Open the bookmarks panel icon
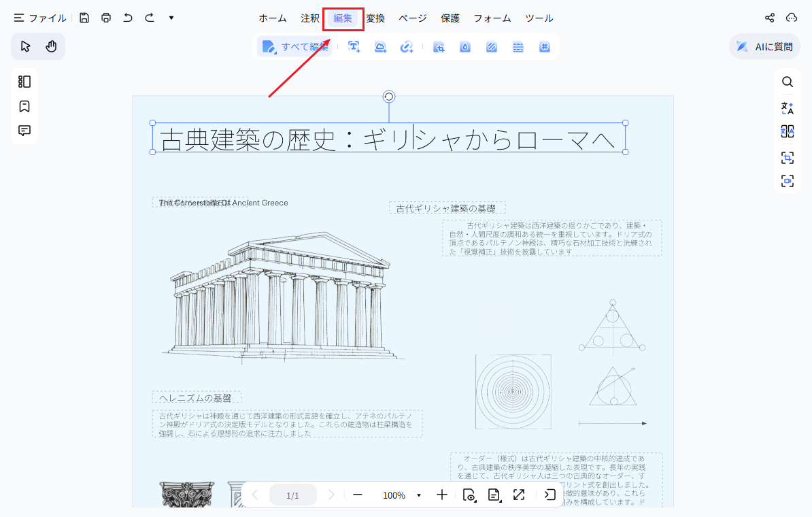Viewport: 812px width, 517px height. pos(24,106)
